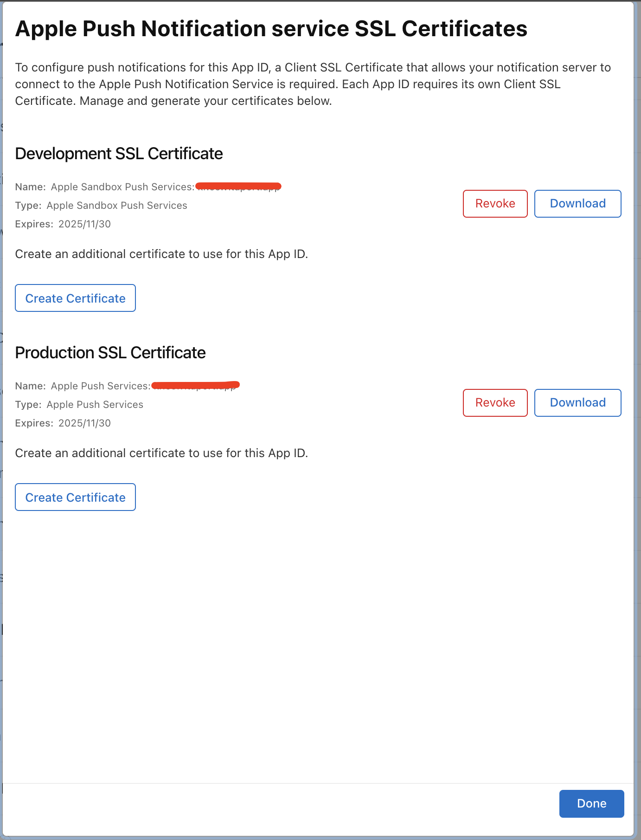Create Certificate under Development SSL Certificate
The height and width of the screenshot is (840, 641).
pos(75,298)
